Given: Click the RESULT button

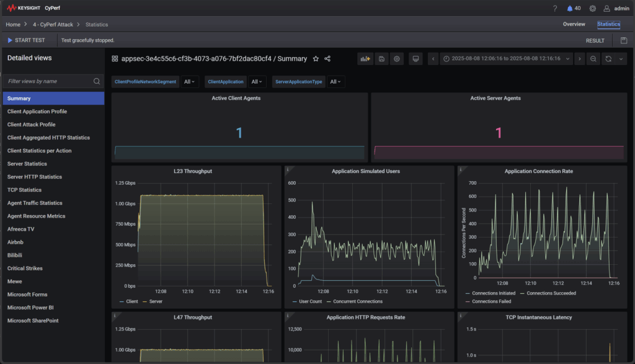Looking at the screenshot, I should (595, 40).
